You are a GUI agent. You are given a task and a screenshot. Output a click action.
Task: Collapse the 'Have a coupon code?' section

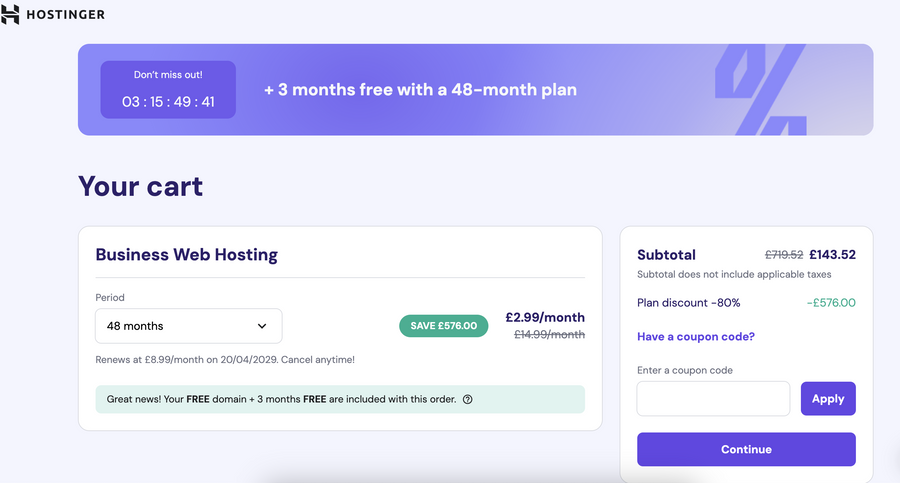(x=696, y=337)
